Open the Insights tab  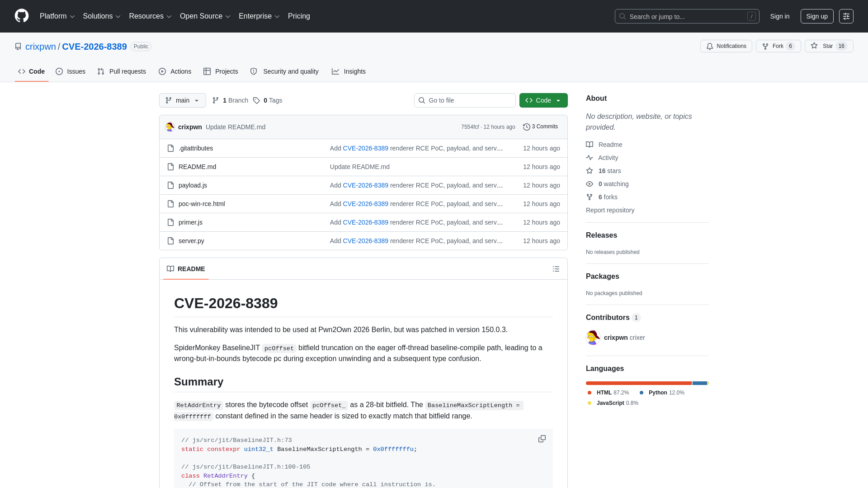click(x=349, y=71)
